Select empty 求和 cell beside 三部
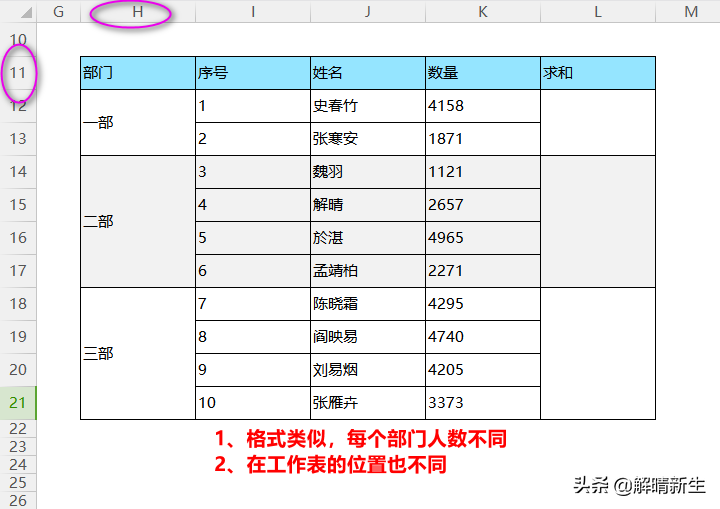 (x=598, y=354)
